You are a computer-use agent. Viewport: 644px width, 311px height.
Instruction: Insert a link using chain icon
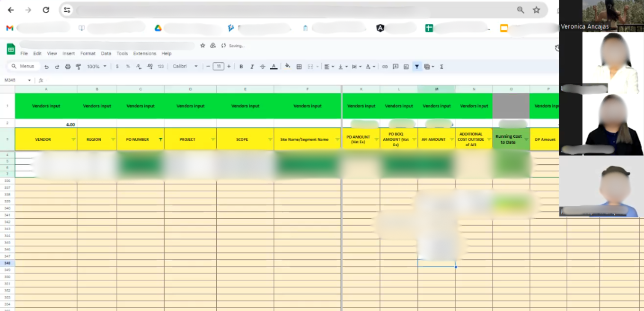pos(385,67)
